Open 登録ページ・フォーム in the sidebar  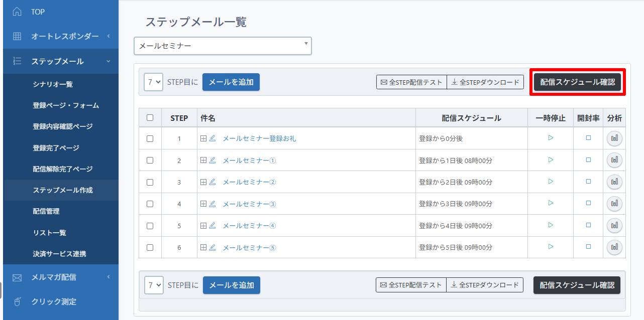pyautogui.click(x=66, y=105)
